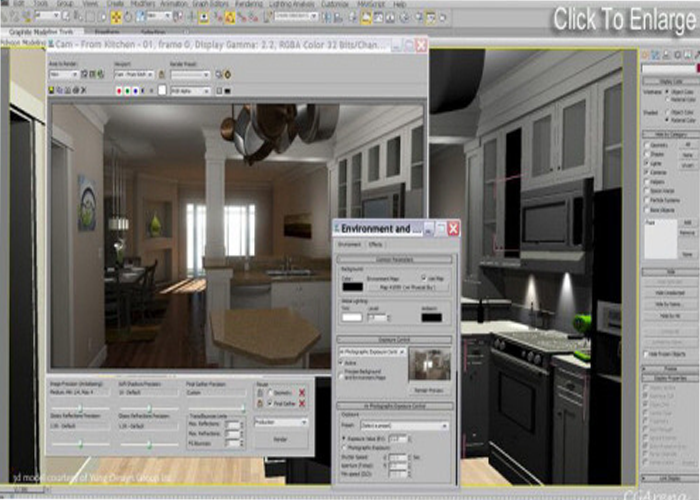Open the Rendering menu
700x500 pixels.
[x=249, y=4]
